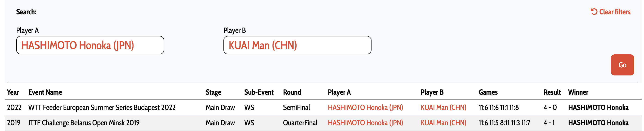Open KUAI Man link in 2022 row

(443, 107)
